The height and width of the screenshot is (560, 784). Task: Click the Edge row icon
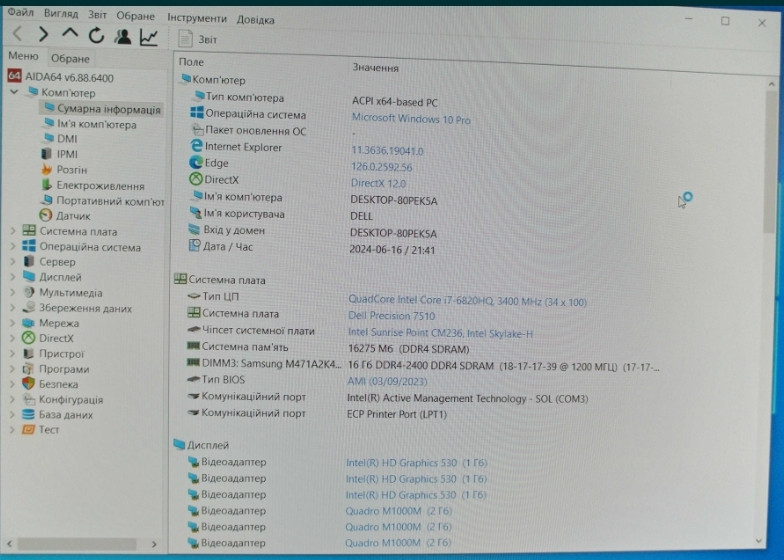196,162
